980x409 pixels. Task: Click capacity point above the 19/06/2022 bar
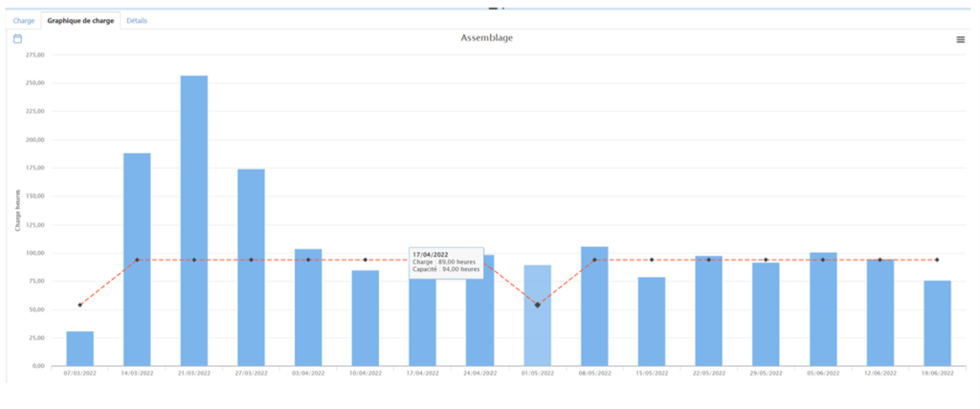click(937, 260)
